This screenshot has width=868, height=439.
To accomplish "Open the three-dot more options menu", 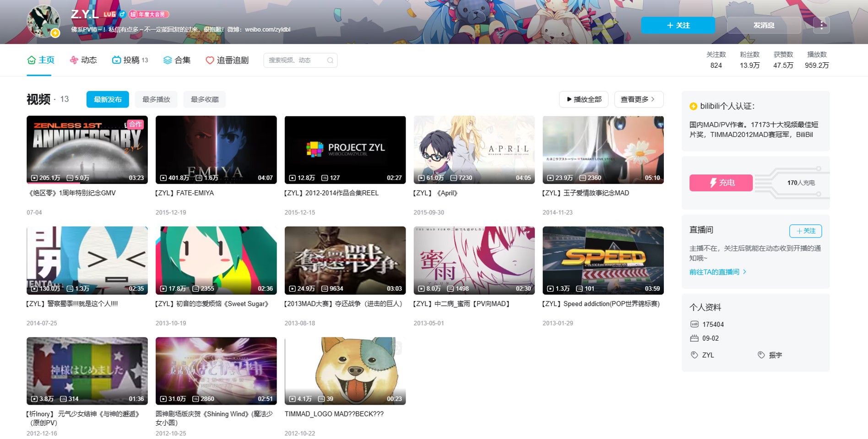I will (x=821, y=25).
